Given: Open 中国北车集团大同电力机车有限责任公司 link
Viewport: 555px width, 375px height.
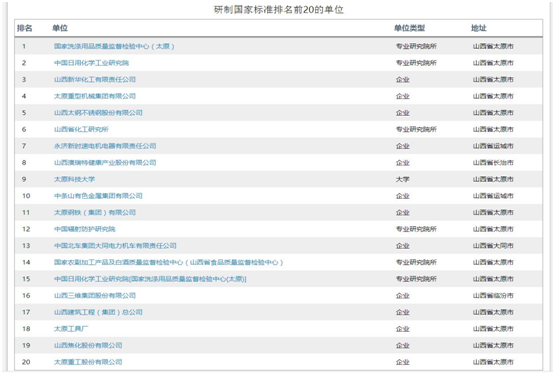Looking at the screenshot, I should tap(115, 246).
